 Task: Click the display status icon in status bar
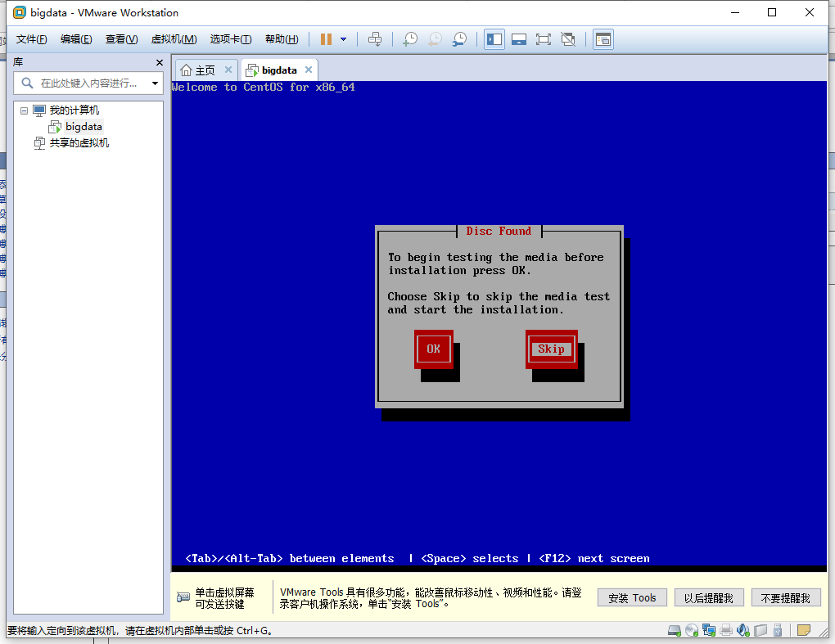point(761,631)
